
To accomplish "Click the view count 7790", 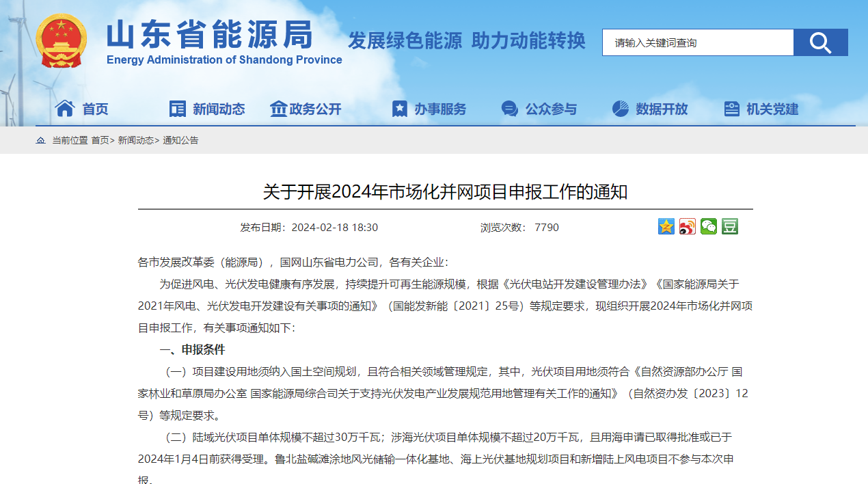I will pos(547,227).
